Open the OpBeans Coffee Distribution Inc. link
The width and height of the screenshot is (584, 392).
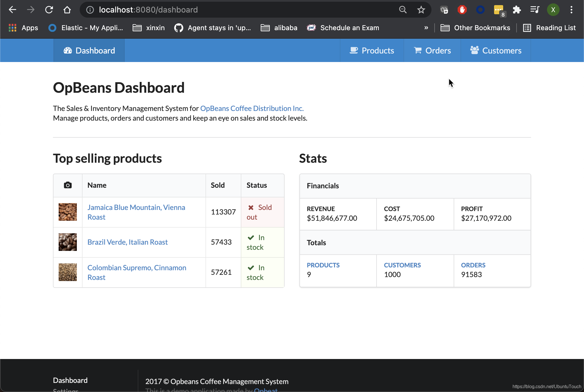pos(252,108)
